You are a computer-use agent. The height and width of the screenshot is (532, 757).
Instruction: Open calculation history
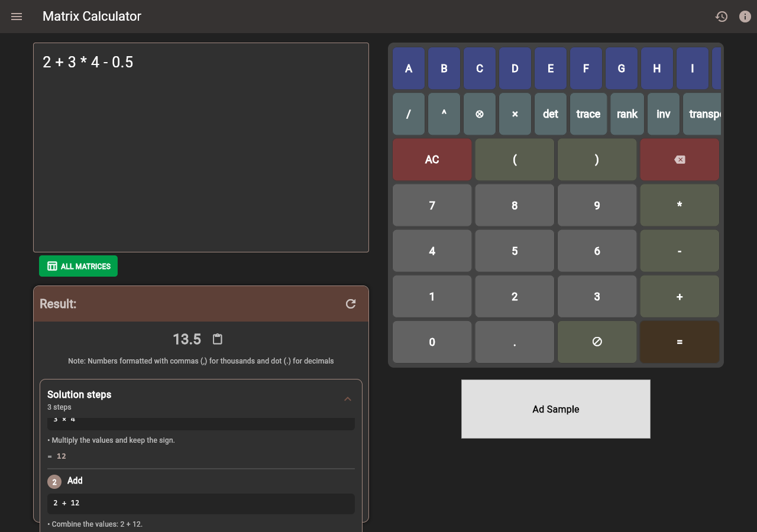coord(721,17)
